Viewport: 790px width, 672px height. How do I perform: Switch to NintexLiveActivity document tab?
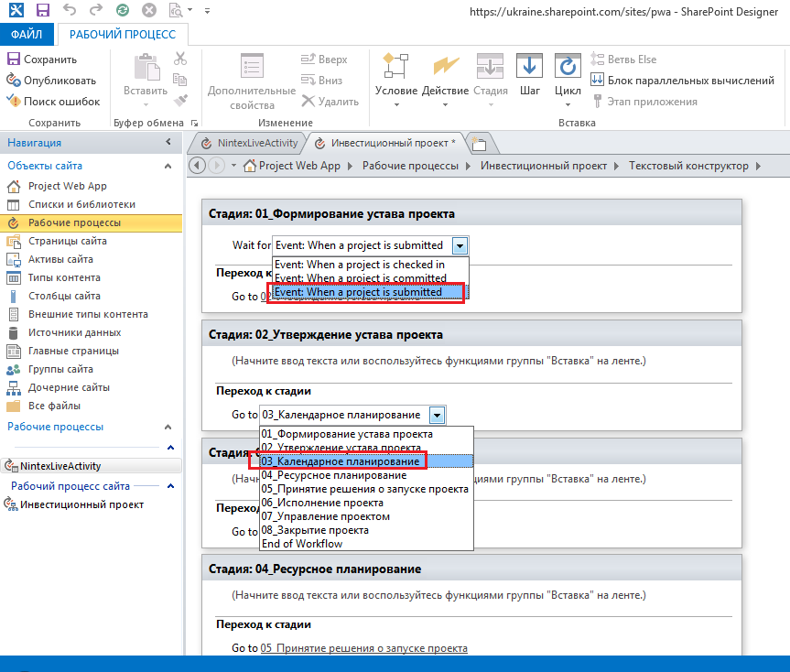[249, 143]
